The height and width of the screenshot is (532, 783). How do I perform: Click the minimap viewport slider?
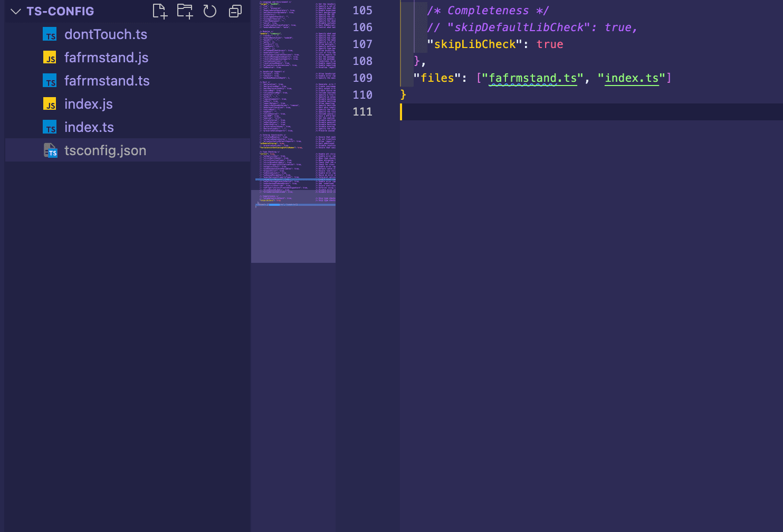click(293, 226)
